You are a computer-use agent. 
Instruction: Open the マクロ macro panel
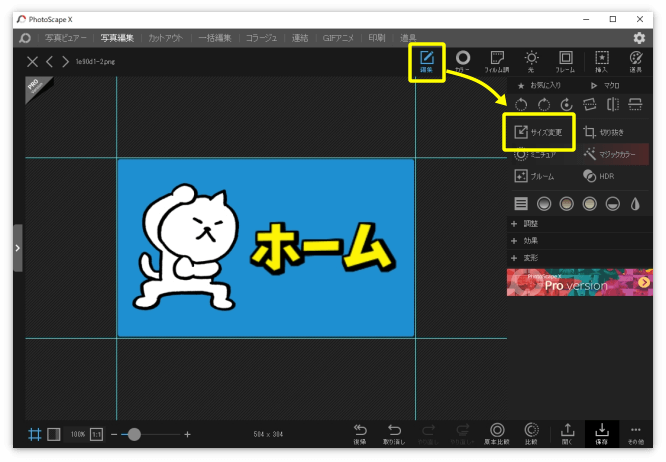pyautogui.click(x=605, y=85)
